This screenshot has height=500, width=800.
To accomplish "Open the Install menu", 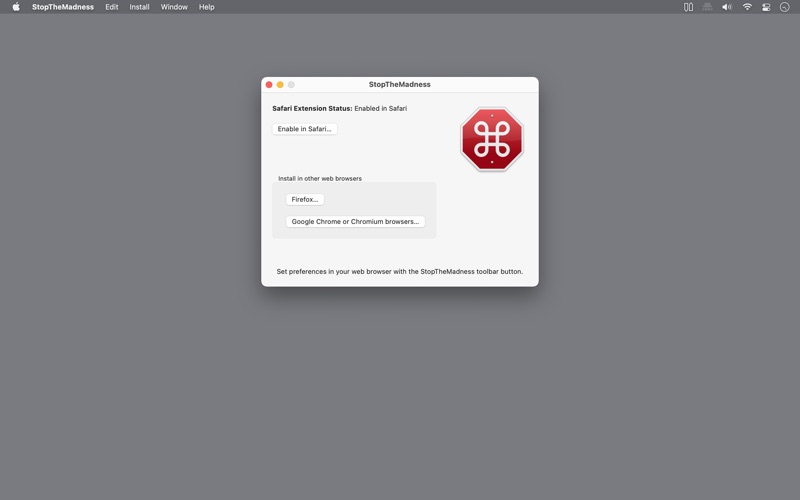I will click(139, 7).
